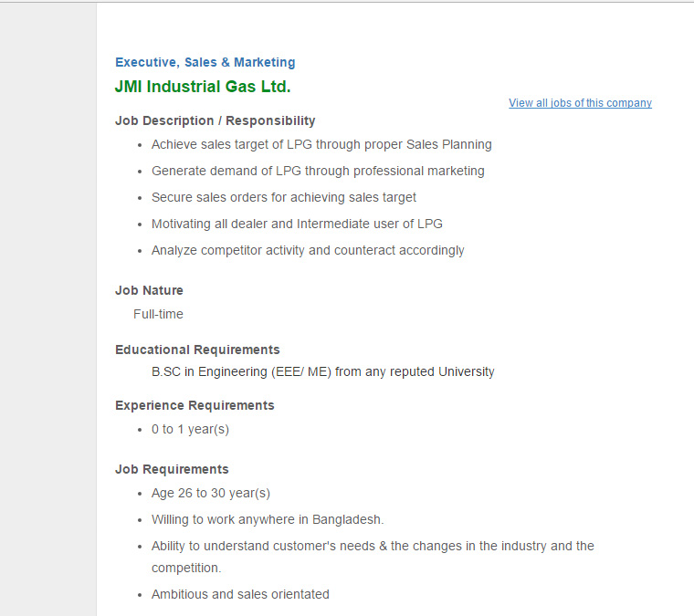Click the 'Experience Requirements' heading
This screenshot has height=616, width=694.
tap(195, 405)
